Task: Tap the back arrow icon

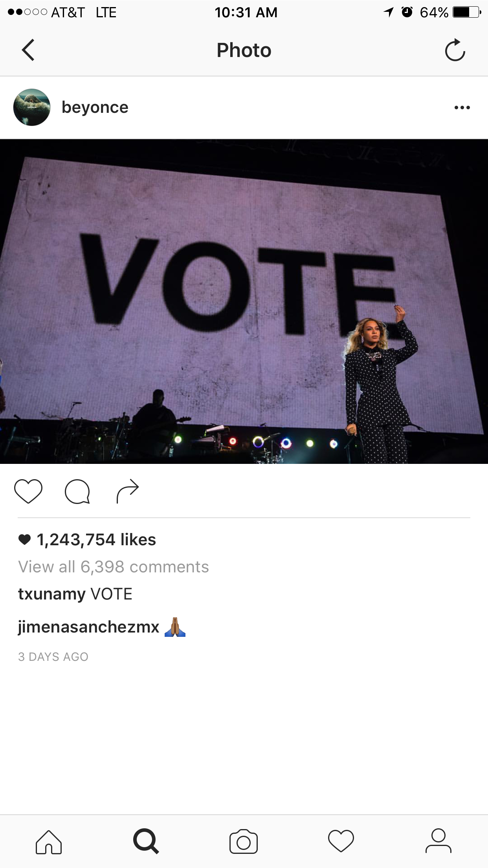Action: pyautogui.click(x=28, y=50)
